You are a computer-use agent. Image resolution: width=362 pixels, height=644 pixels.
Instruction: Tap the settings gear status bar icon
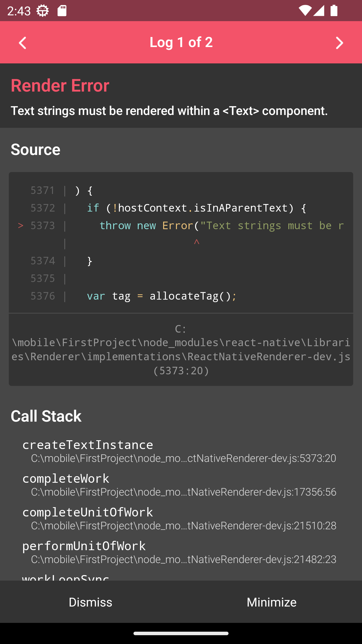coord(42,11)
